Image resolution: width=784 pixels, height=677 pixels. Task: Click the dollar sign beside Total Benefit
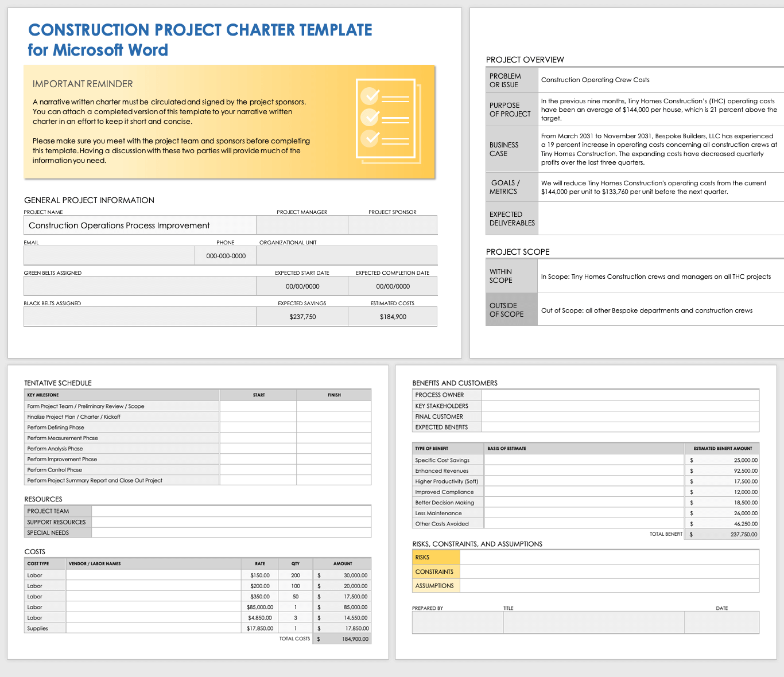pos(692,534)
